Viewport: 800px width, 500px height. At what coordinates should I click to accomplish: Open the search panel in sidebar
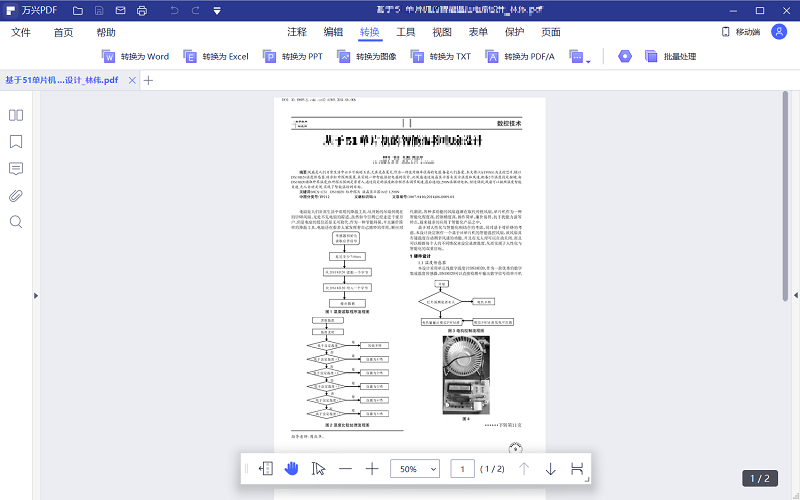(16, 222)
